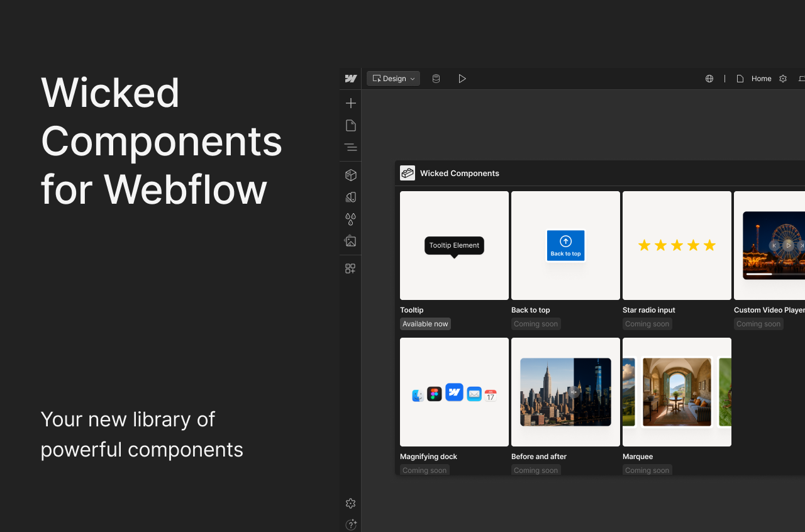Open the Pages panel icon
This screenshot has height=532, width=805.
tap(351, 126)
